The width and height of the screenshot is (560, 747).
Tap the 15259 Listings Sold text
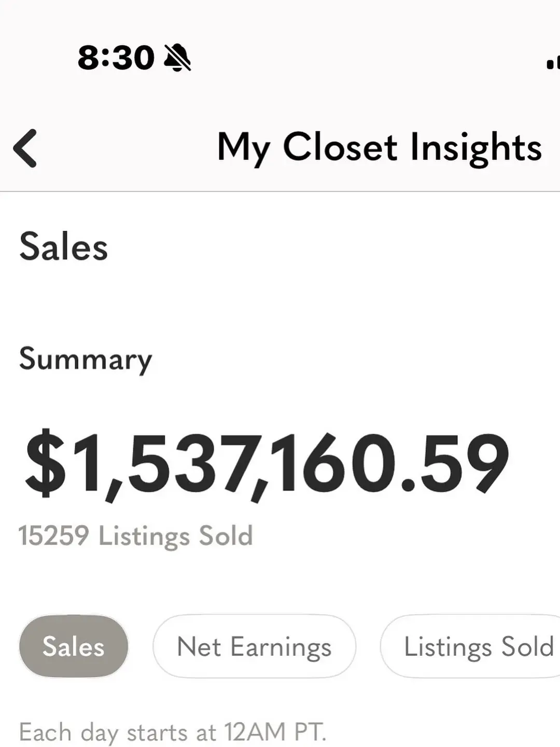click(x=136, y=536)
